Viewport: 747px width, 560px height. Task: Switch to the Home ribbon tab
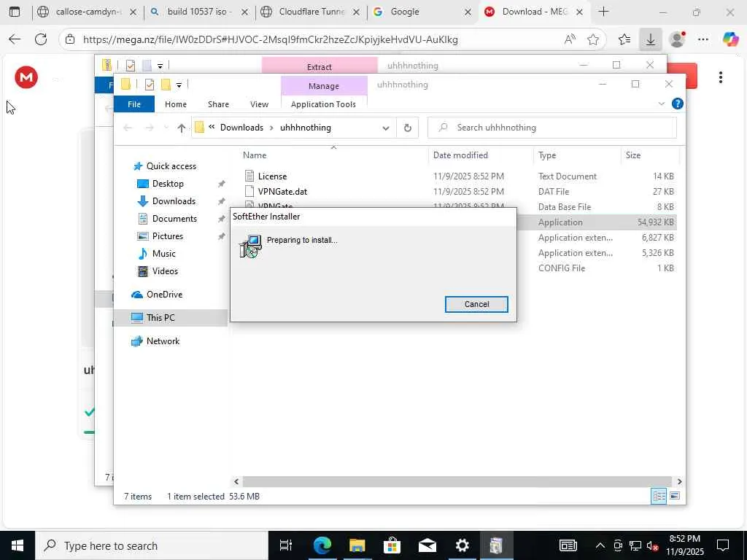(175, 104)
